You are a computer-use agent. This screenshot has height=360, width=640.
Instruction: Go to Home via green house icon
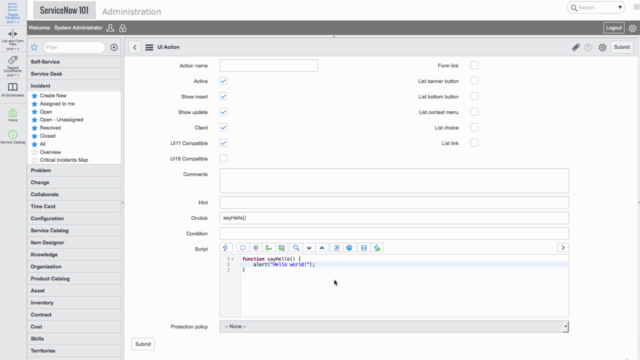(13, 113)
